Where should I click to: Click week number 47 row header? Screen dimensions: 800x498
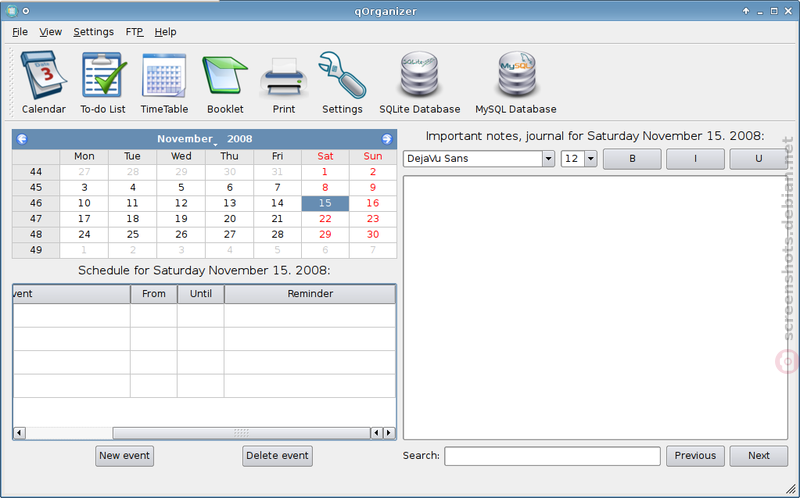pos(36,219)
